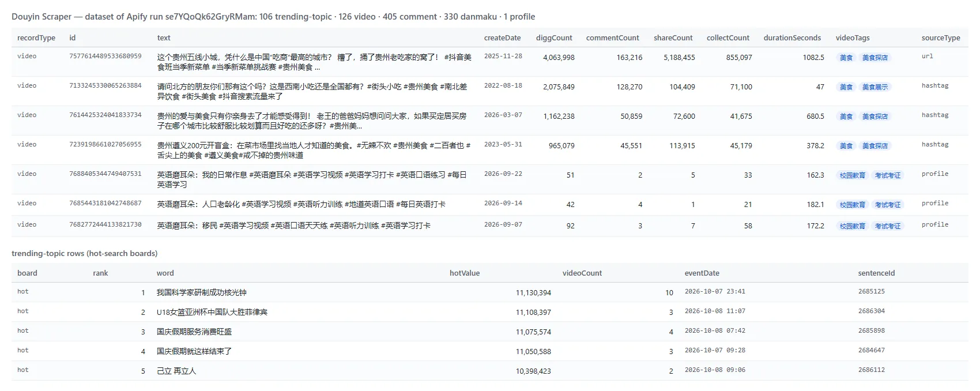Select sentenceId 2686112
Viewport: 980px width, 391px height.
(871, 370)
